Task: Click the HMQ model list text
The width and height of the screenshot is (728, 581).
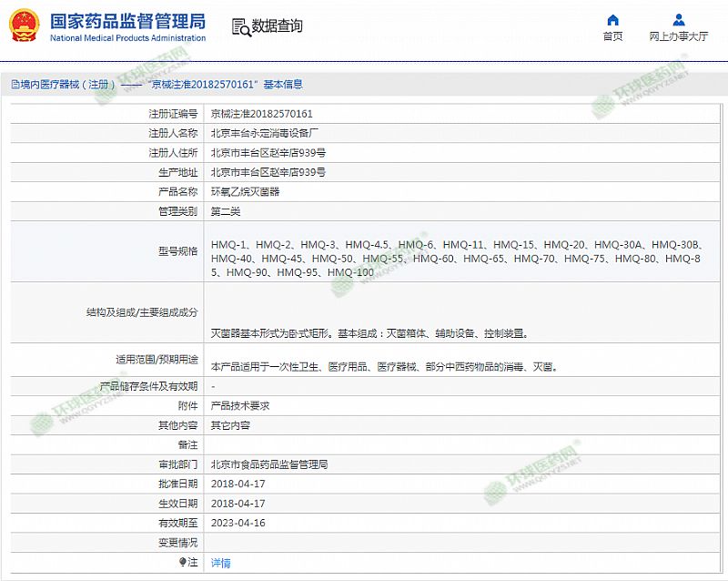Action: click(458, 259)
